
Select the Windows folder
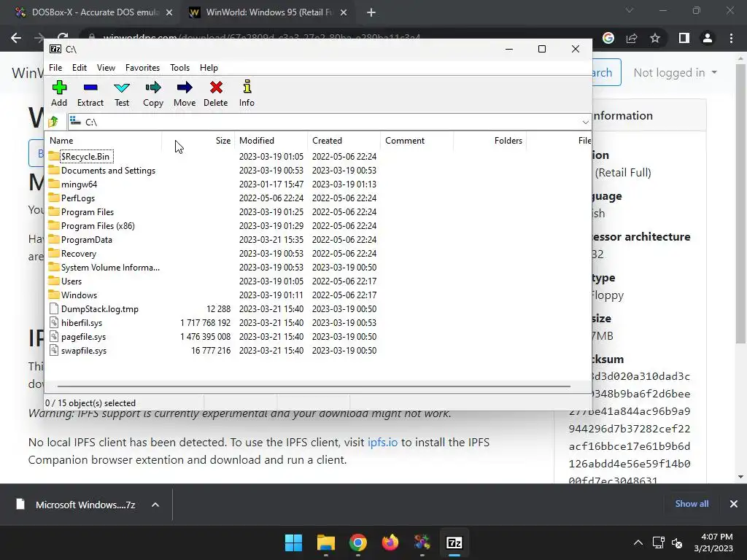pyautogui.click(x=79, y=295)
